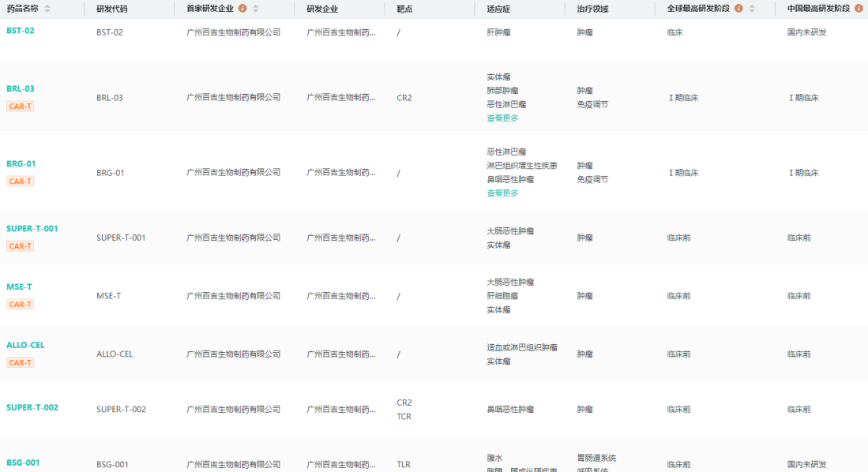Click 鼻咽恶性肿瘤 indication in SUPER-T-002 row
This screenshot has height=472, width=868.
[x=510, y=410]
